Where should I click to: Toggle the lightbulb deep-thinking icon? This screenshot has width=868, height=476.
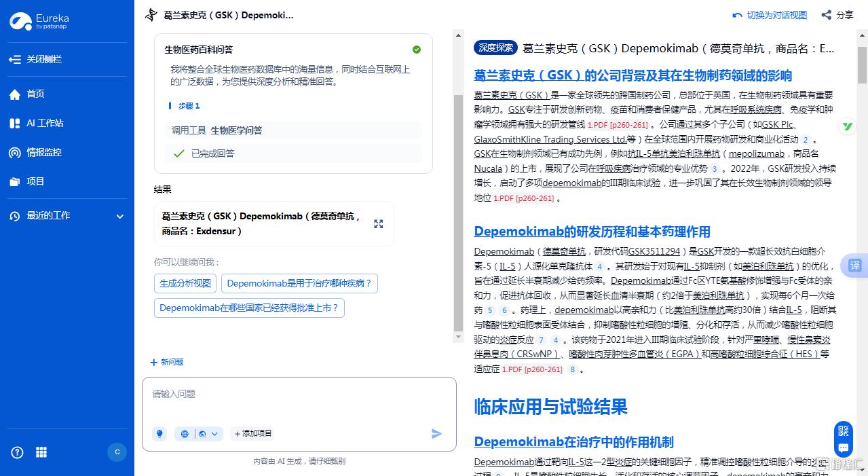click(159, 433)
